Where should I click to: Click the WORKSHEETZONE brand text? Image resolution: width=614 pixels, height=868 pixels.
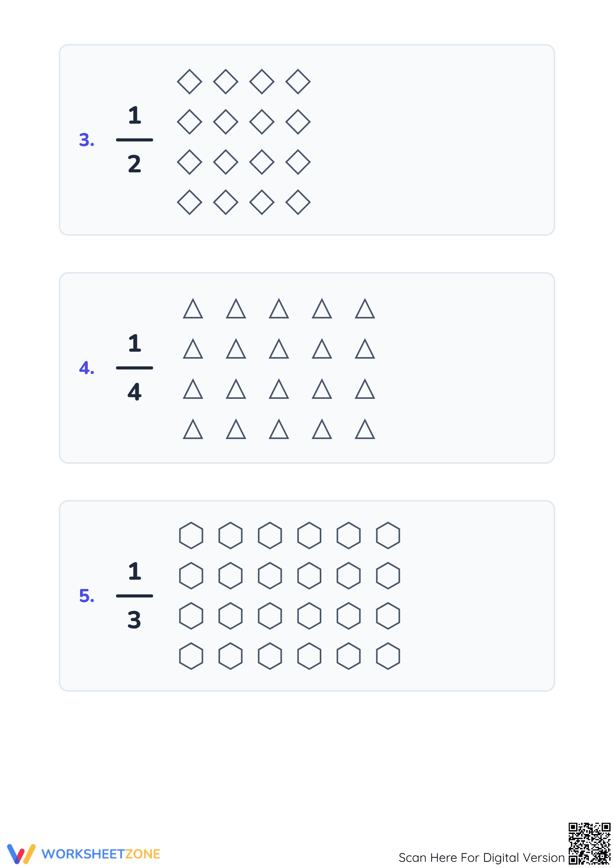click(x=101, y=854)
